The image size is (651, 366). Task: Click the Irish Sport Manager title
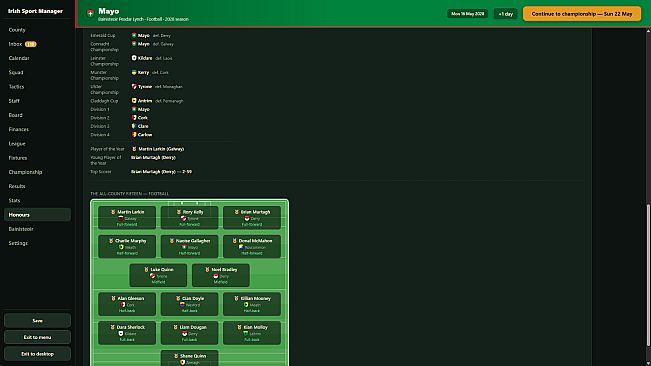[35, 11]
